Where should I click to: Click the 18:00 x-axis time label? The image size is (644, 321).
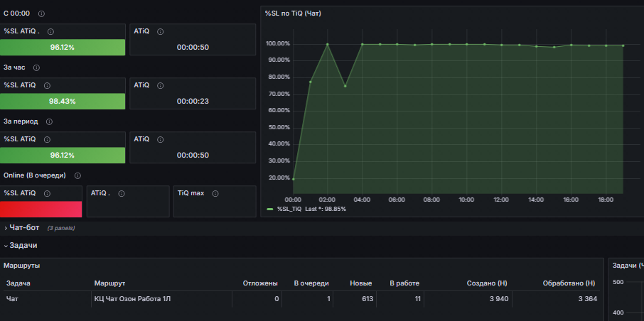[x=606, y=200]
